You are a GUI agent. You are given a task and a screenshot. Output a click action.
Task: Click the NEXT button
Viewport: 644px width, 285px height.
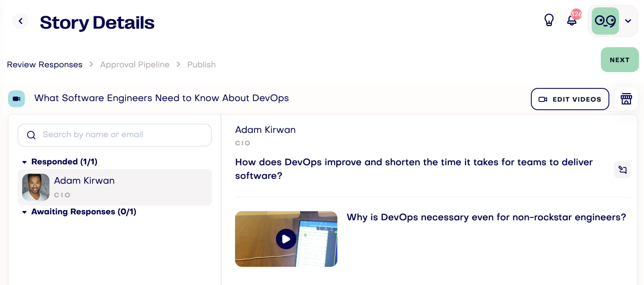(x=620, y=60)
